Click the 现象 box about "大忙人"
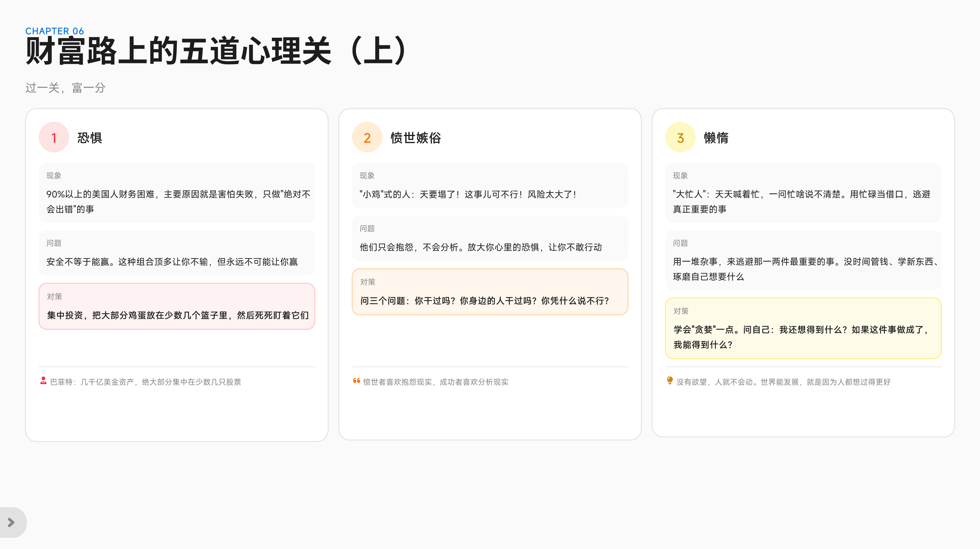The width and height of the screenshot is (980, 549). 803,193
